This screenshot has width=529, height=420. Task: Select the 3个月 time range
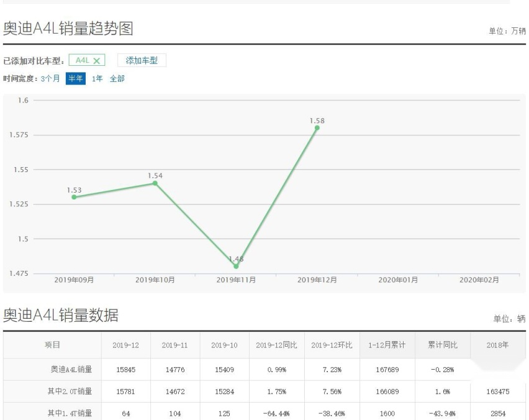[x=50, y=79]
